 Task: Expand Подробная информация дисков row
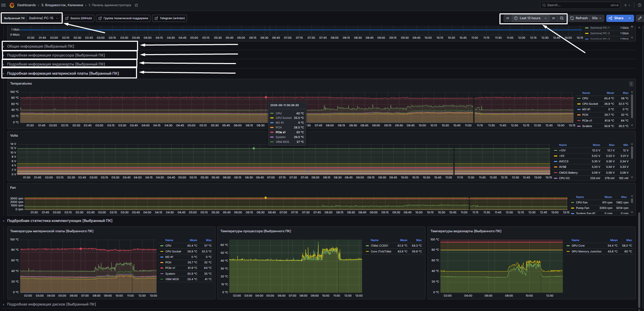click(51, 304)
